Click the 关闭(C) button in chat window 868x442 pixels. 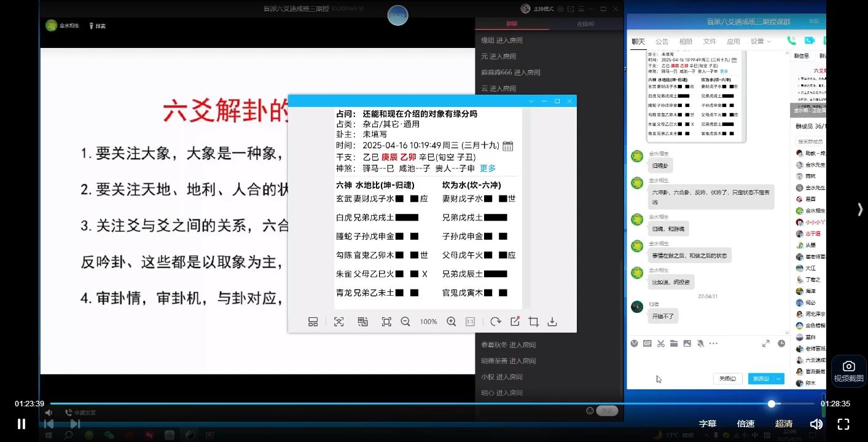[x=727, y=379]
